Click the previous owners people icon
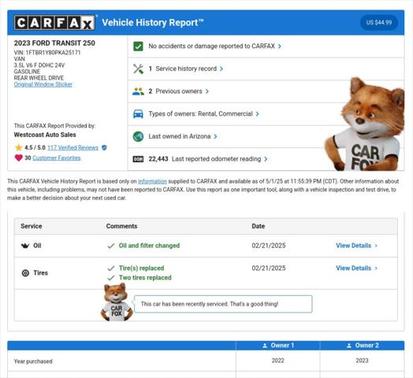This screenshot has height=378, width=413. 138,91
